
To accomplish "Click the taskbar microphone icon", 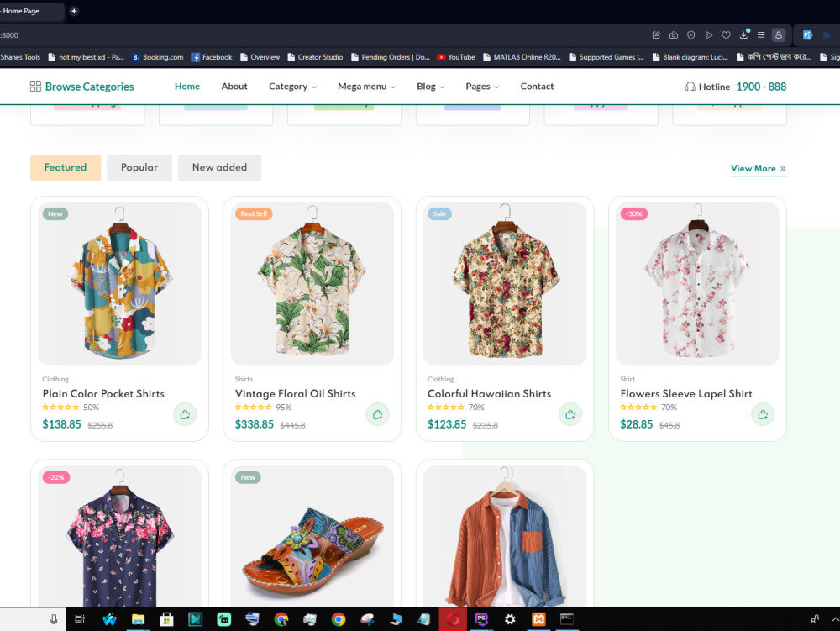I will coord(54,620).
